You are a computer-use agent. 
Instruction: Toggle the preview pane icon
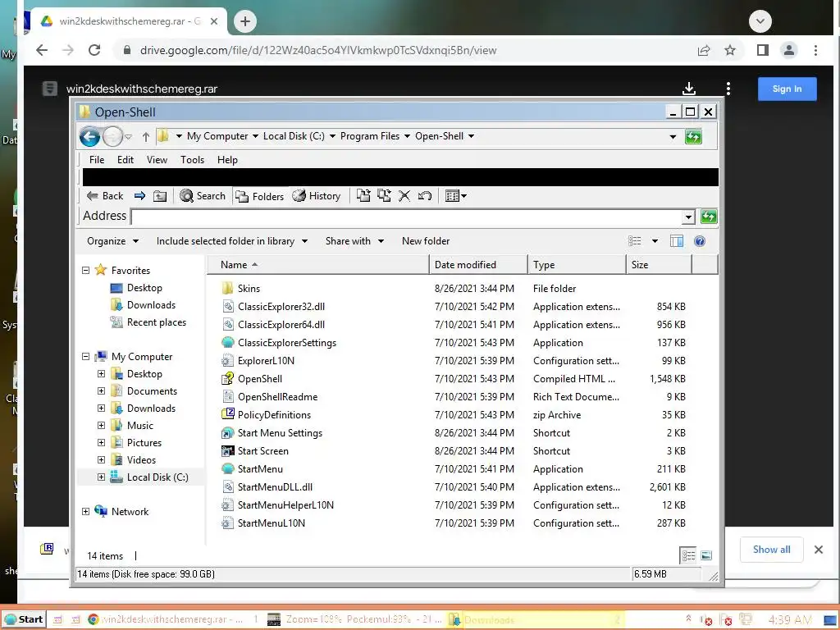click(677, 241)
